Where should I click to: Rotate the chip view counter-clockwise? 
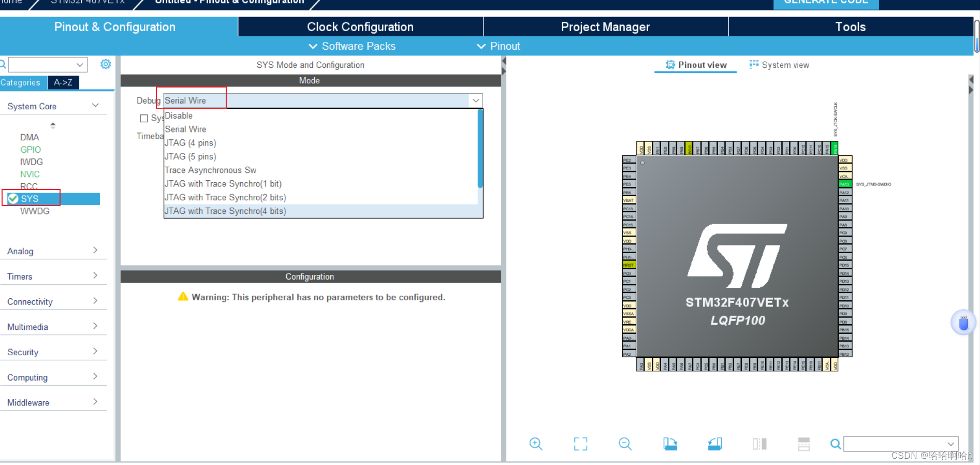(715, 444)
